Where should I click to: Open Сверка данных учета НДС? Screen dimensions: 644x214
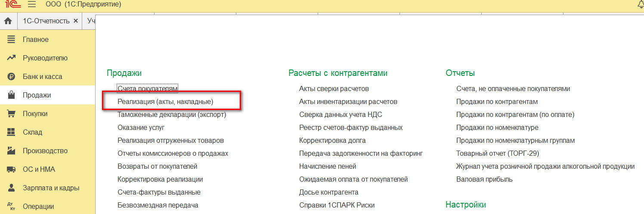pos(341,114)
